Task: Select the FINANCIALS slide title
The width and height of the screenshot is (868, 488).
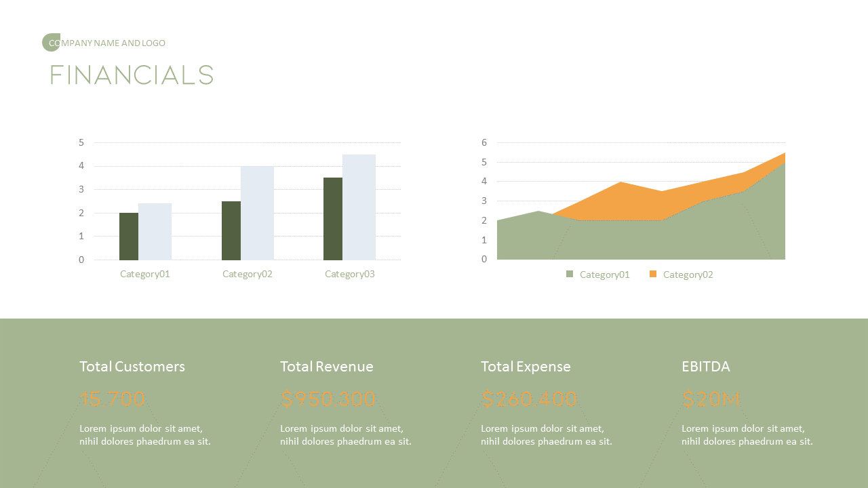Action: tap(131, 75)
